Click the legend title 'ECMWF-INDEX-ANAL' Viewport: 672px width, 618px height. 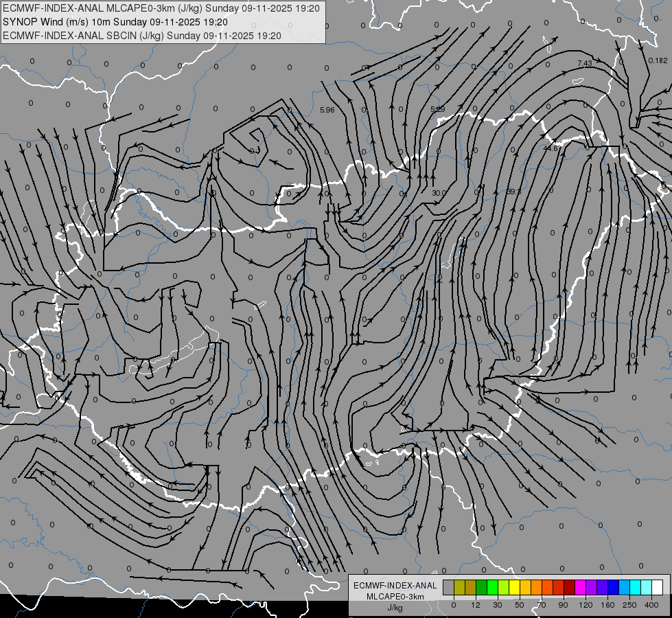coord(395,586)
